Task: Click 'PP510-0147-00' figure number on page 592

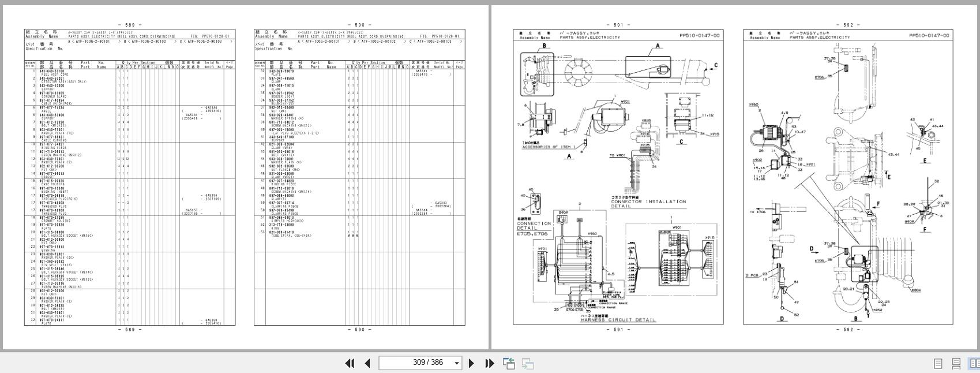Action: pyautogui.click(x=929, y=35)
